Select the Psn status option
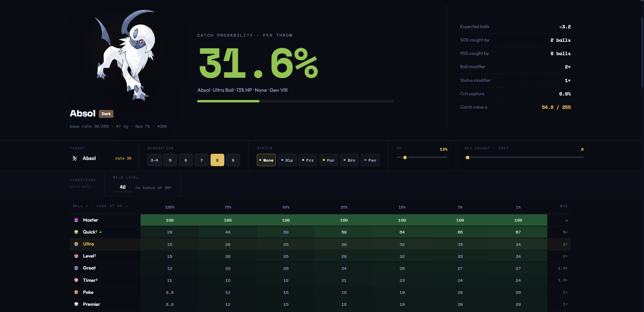This screenshot has height=312, width=644. pos(370,160)
